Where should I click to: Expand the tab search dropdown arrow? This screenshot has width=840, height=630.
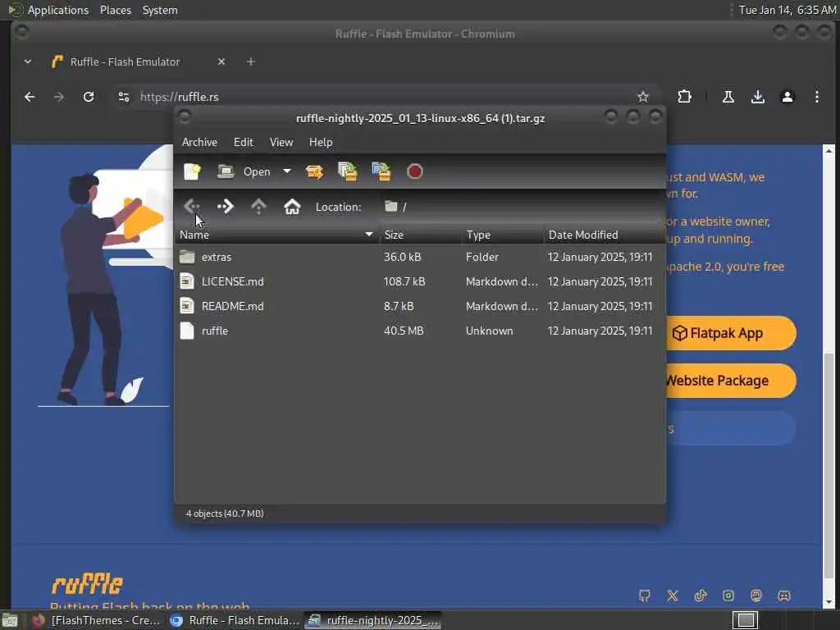(x=28, y=62)
